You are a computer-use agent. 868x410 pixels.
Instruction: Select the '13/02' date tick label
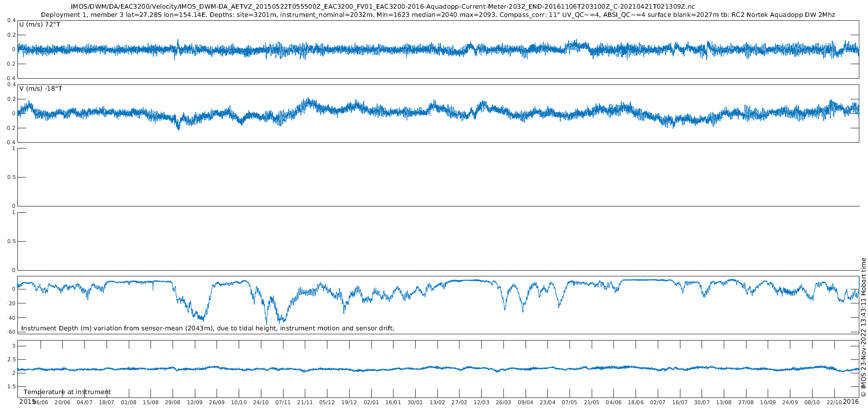click(437, 402)
